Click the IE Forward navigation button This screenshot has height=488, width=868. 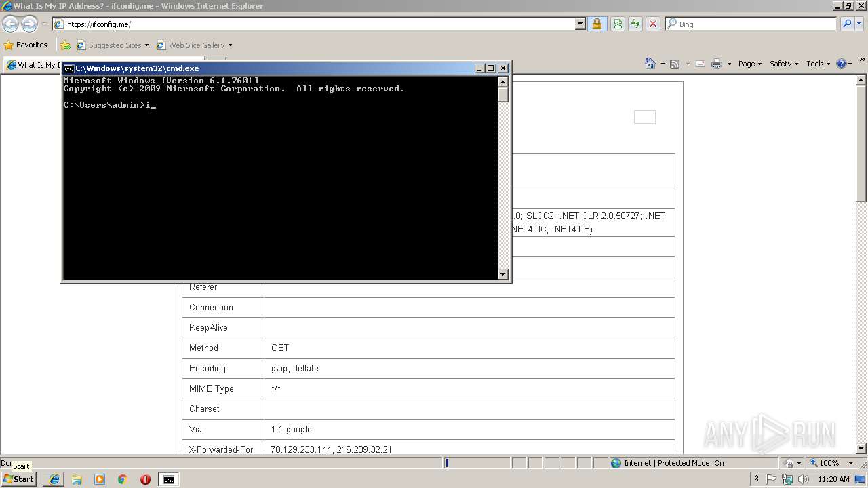(29, 24)
